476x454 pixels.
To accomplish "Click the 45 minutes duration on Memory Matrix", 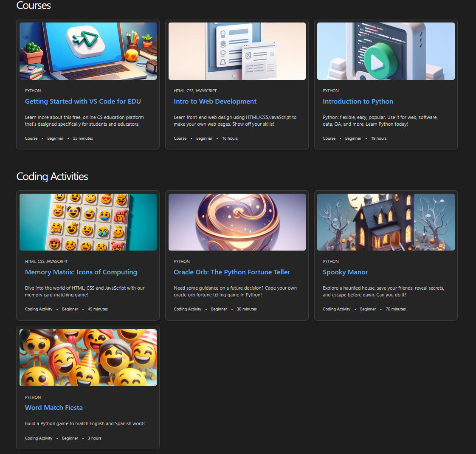I will [98, 309].
